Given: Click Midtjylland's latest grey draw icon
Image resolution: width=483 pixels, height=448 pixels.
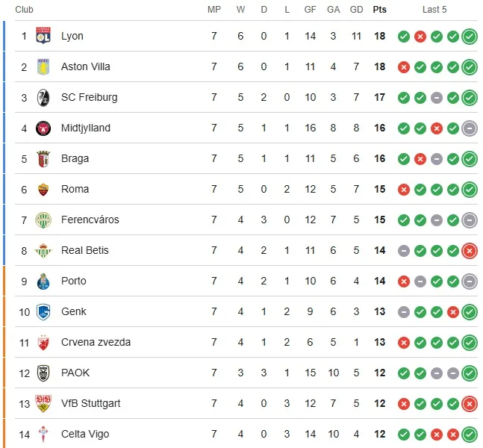Looking at the screenshot, I should coord(470,128).
